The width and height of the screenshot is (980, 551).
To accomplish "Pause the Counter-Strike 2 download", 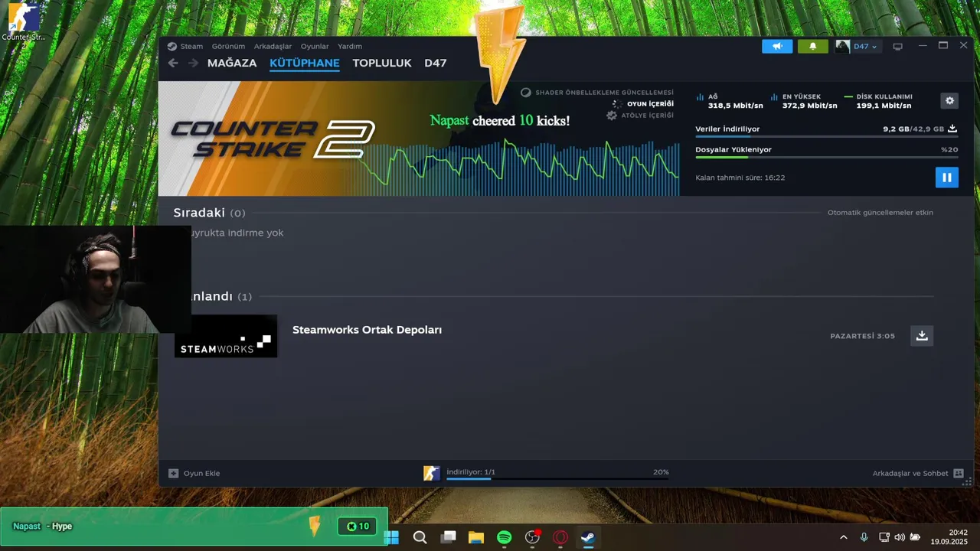I will pyautogui.click(x=946, y=177).
